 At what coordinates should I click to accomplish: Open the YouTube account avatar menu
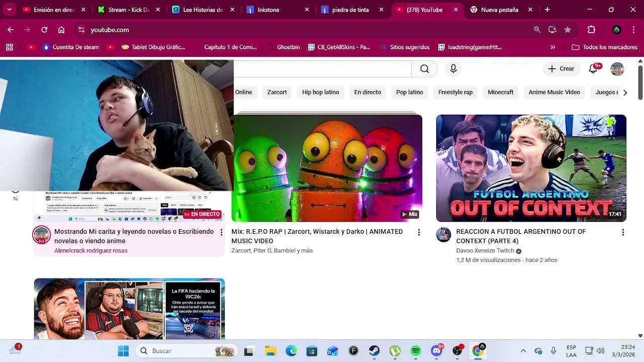point(617,69)
